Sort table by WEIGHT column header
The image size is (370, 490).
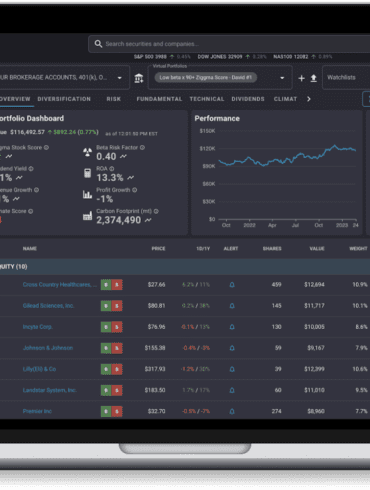(358, 249)
